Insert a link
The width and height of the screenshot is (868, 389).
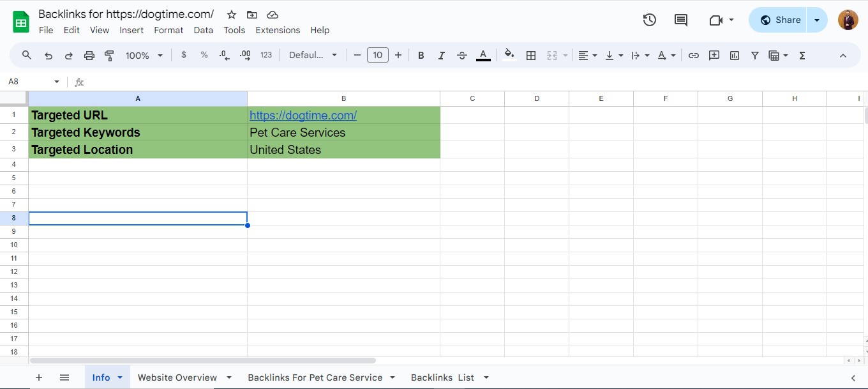pos(694,56)
